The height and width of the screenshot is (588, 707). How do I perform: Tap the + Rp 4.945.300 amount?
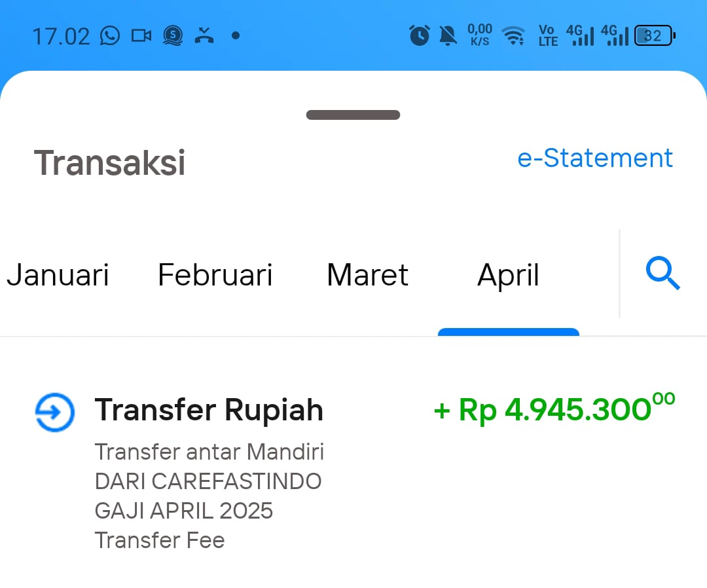point(554,409)
